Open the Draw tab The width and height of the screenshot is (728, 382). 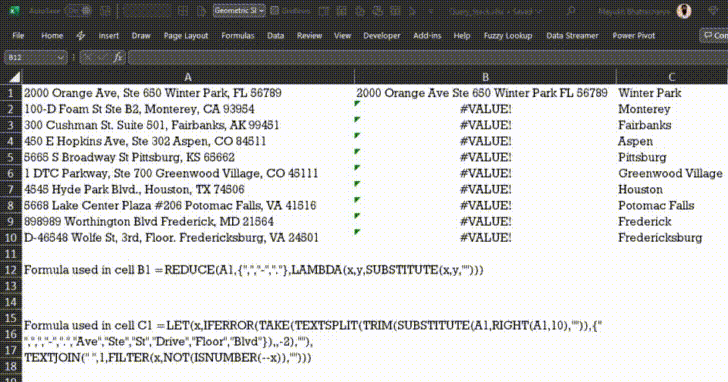141,36
